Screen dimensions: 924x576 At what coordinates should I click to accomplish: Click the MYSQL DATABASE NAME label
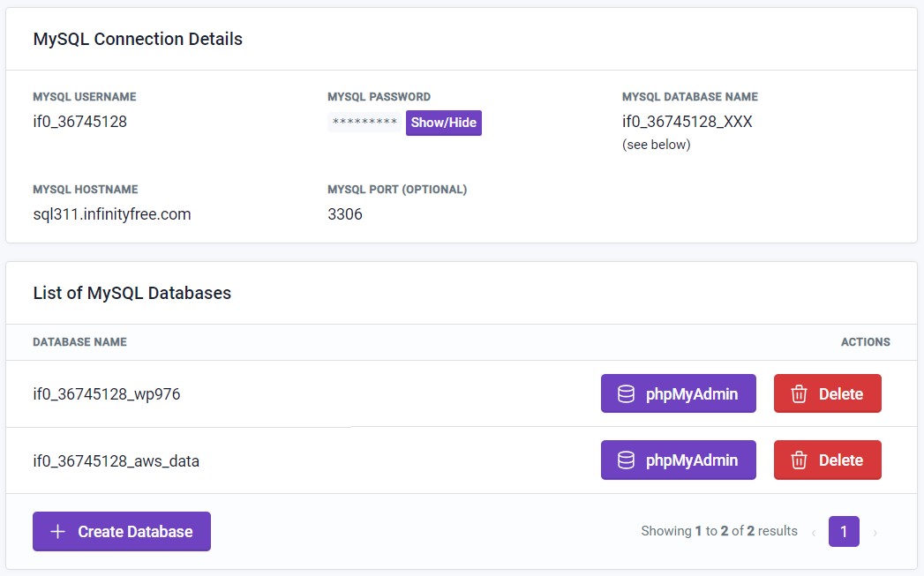pyautogui.click(x=690, y=97)
